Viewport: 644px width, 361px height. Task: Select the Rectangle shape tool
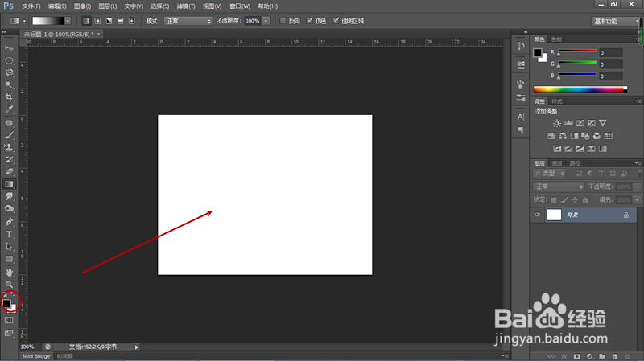(9, 259)
